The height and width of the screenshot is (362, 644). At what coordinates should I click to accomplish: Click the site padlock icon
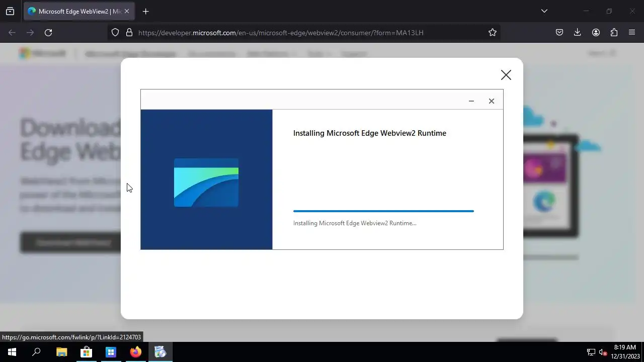(129, 33)
